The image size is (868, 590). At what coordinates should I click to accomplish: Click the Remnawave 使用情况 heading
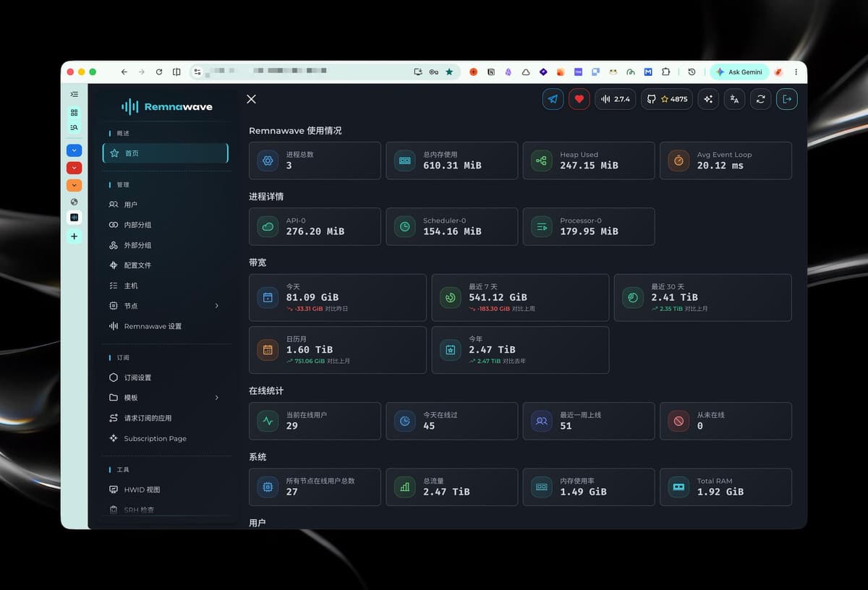[x=295, y=131]
